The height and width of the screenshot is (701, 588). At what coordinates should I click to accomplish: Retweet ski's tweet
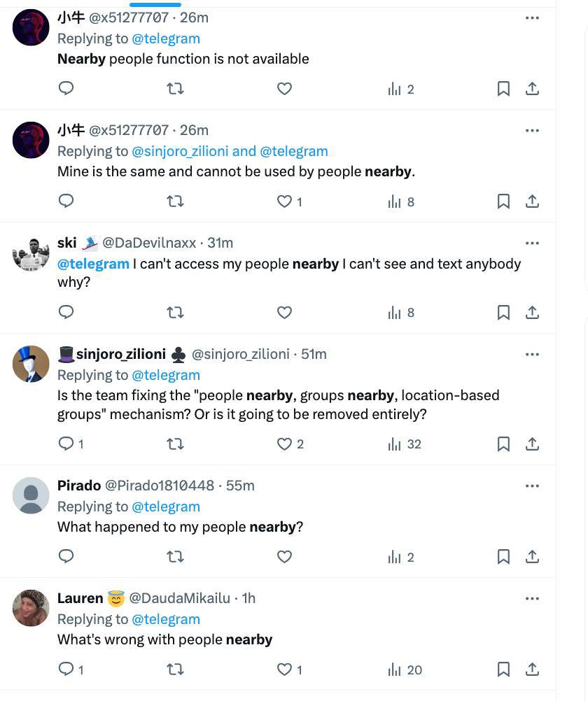(x=175, y=313)
